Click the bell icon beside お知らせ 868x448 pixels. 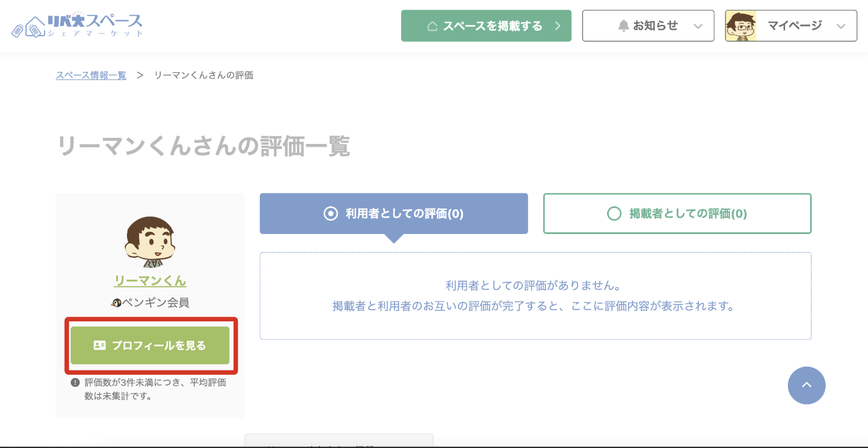coord(624,26)
